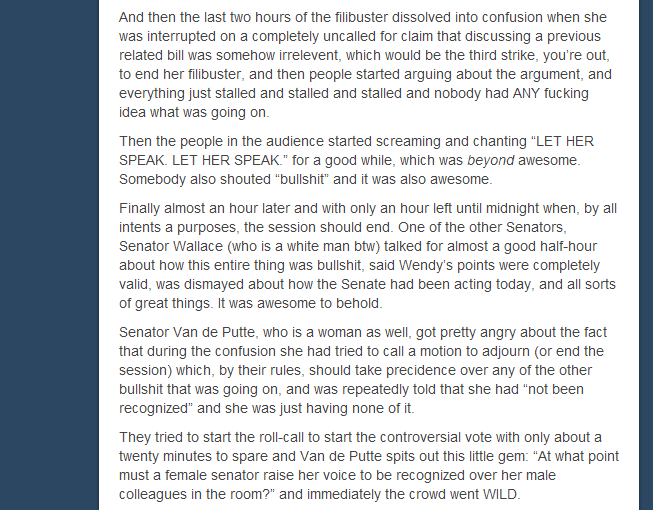653x510 pixels.
Task: Click the name "Senator Wallace" in the text
Action: pos(171,246)
